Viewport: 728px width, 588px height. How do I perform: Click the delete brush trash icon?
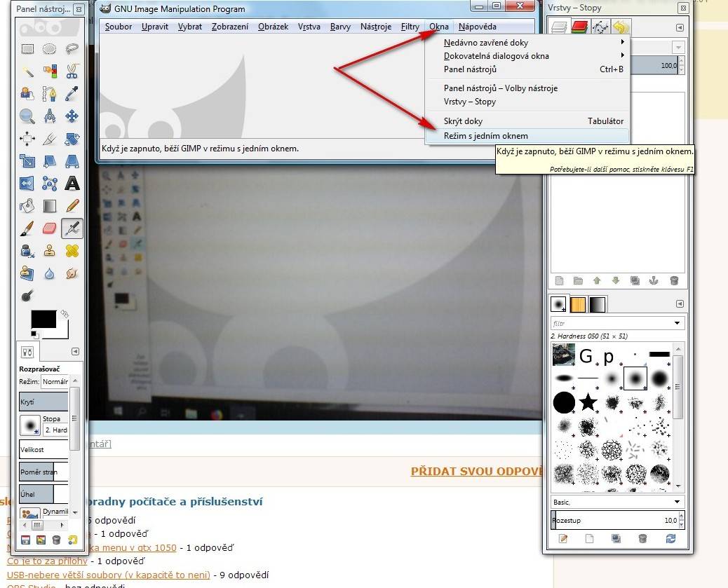click(x=643, y=538)
